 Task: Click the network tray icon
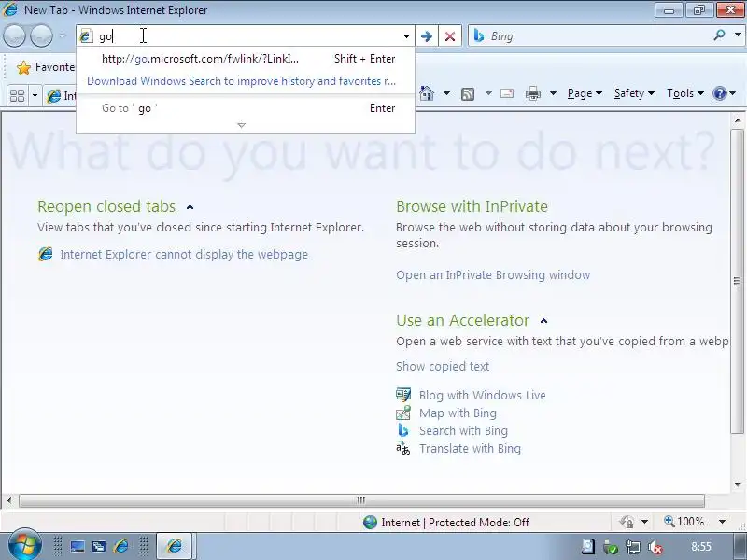(633, 547)
